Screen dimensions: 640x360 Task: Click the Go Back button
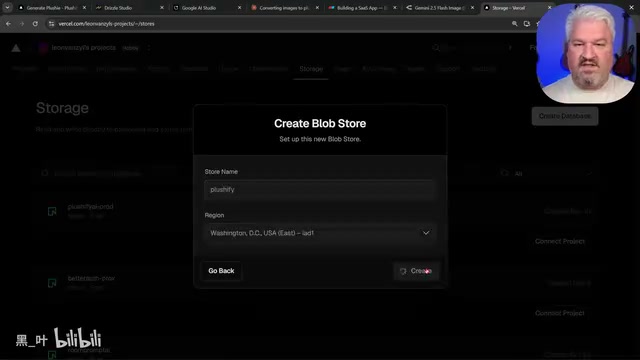click(x=221, y=271)
